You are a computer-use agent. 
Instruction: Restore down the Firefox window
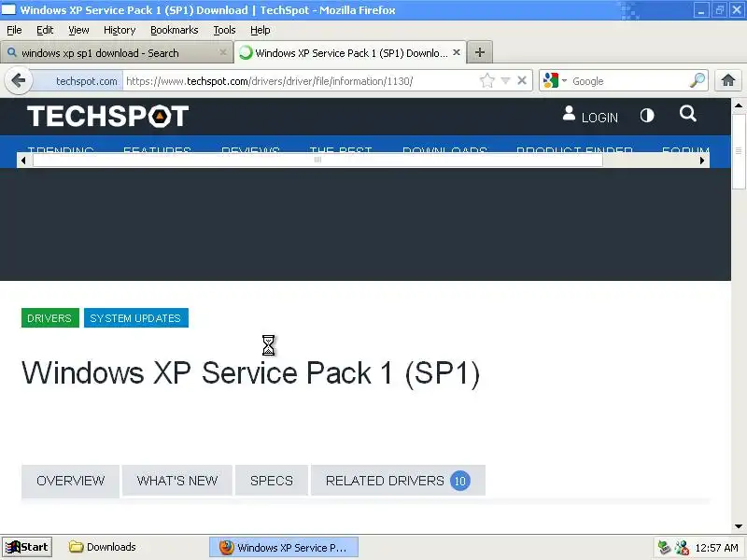(719, 10)
